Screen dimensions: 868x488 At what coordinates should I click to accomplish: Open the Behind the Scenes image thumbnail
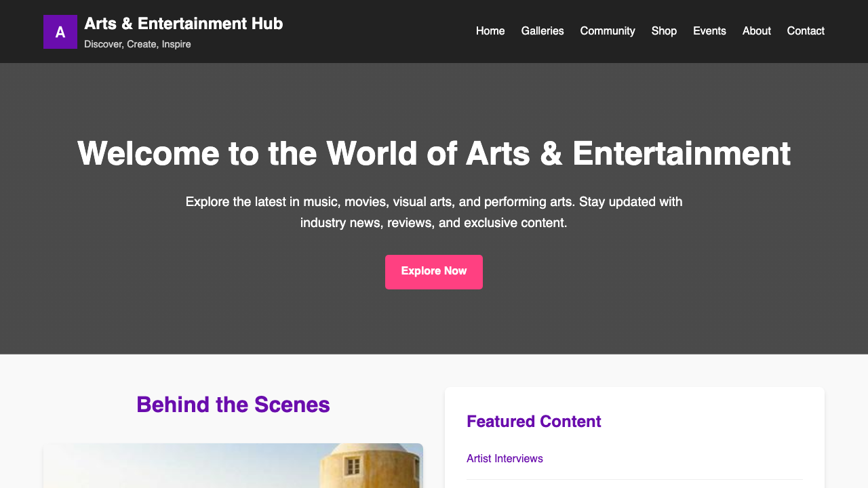[233, 466]
